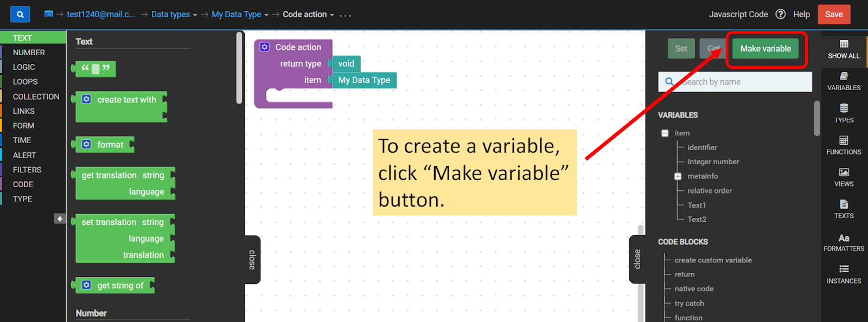Viewport: 868px width, 322px height.
Task: Open the Types database icon
Action: (844, 108)
